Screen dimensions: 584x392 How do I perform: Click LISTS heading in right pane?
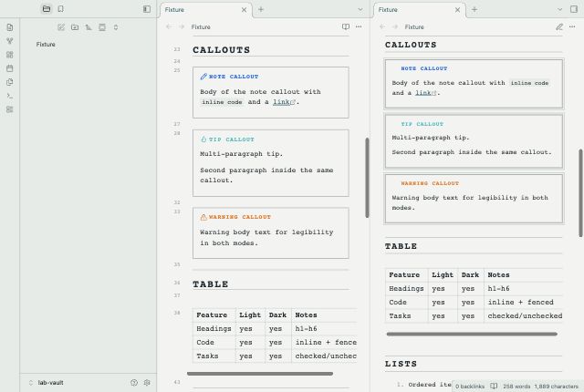pyautogui.click(x=401, y=364)
